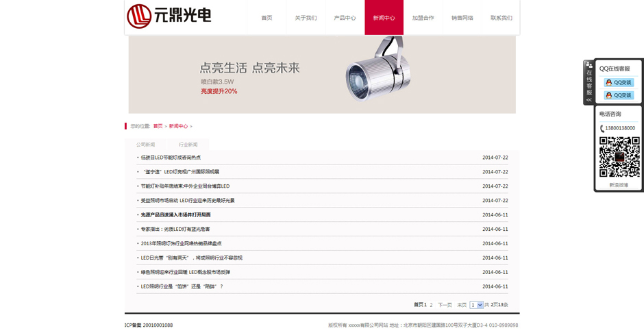Open article 专家指出：劣质LED灯有蓝光危害

(175, 229)
